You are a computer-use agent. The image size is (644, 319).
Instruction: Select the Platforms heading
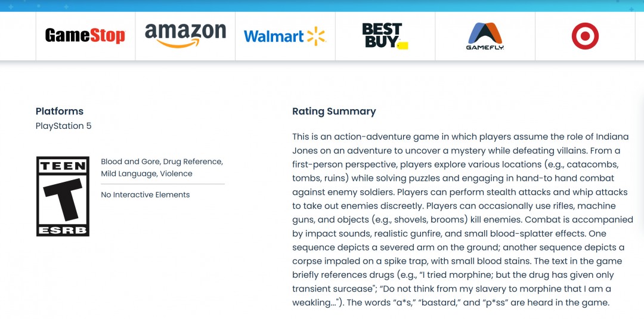coord(60,111)
